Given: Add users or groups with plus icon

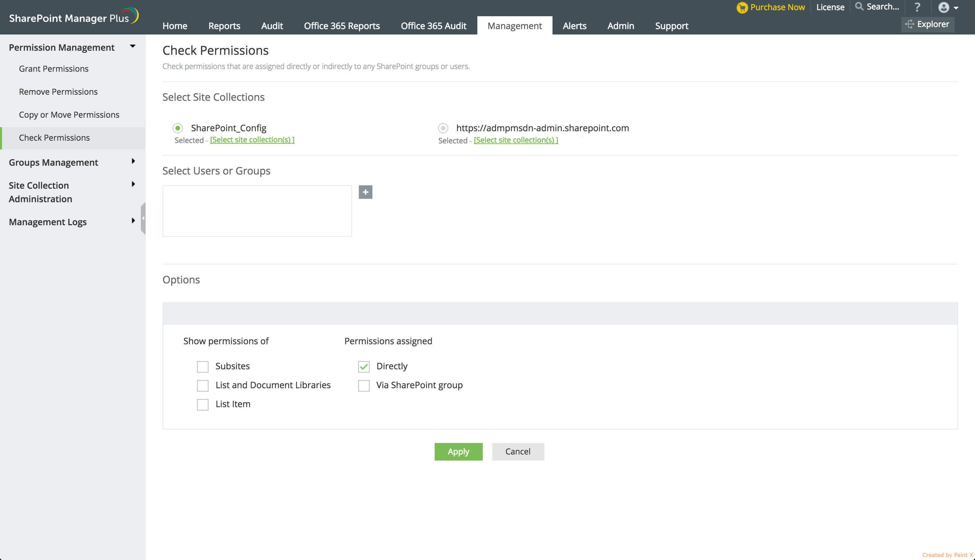Looking at the screenshot, I should point(365,192).
